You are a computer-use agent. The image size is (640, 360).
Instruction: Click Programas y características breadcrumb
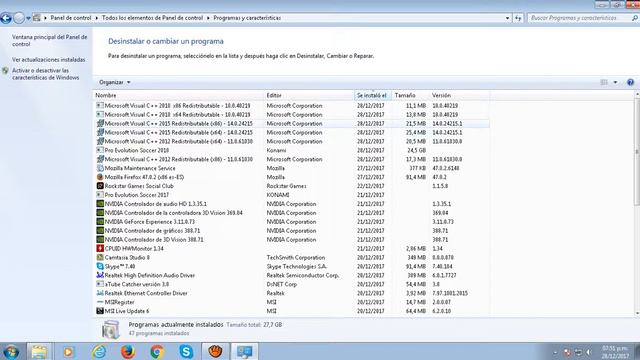tap(247, 18)
